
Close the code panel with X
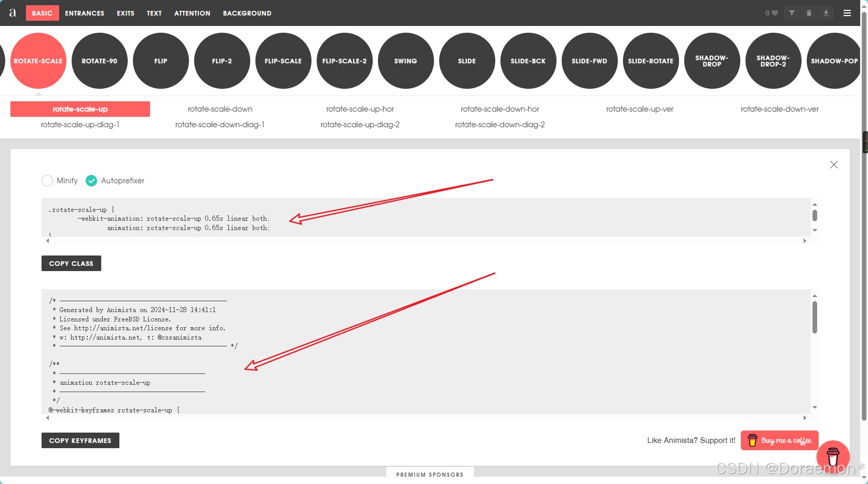click(x=834, y=165)
